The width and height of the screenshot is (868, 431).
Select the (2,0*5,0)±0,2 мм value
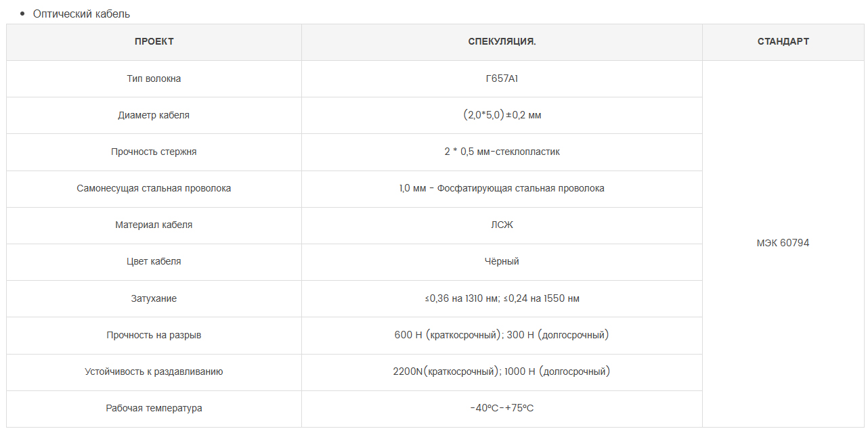pyautogui.click(x=502, y=115)
